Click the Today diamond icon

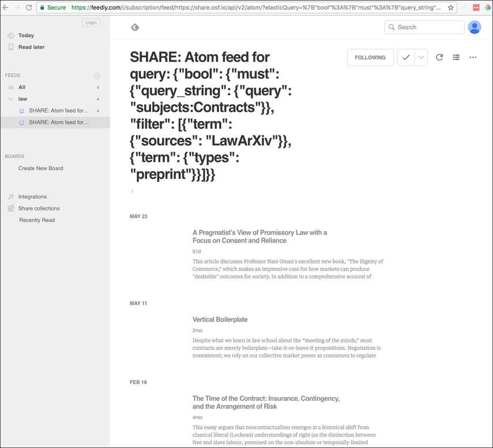click(11, 36)
